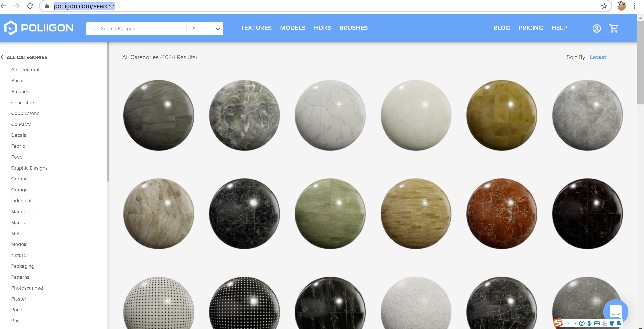Collapse All Categories with back chevron
This screenshot has height=329, width=644.
coord(2,57)
